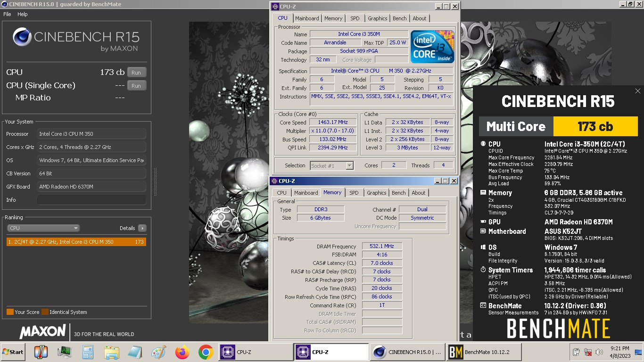Switch to Memory tab in upper CPU-Z window
644x362 pixels.
click(333, 18)
